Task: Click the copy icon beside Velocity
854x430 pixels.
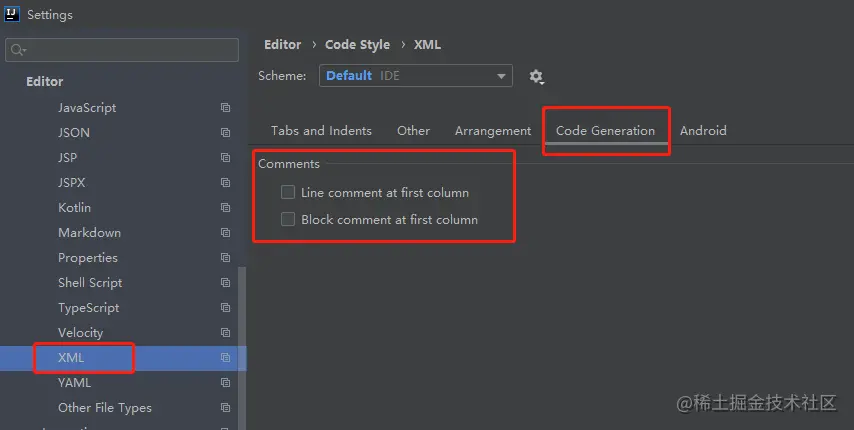Action: (x=225, y=333)
